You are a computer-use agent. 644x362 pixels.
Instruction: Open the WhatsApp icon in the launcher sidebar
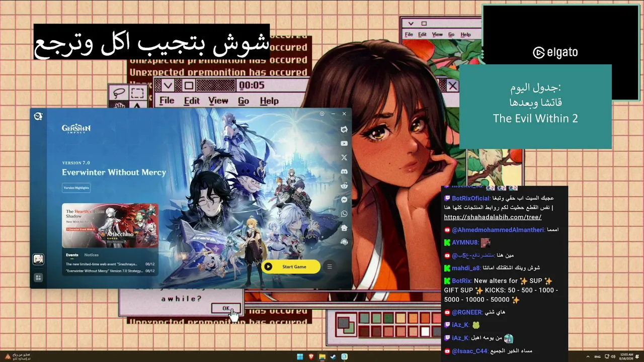[344, 214]
